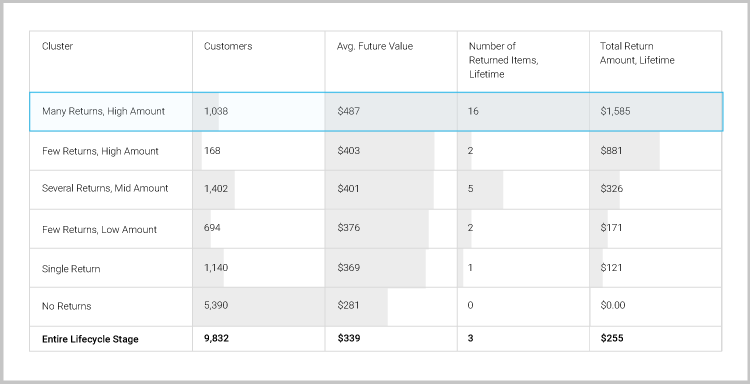
Task: Select the No Returns cluster row
Action: (x=376, y=307)
